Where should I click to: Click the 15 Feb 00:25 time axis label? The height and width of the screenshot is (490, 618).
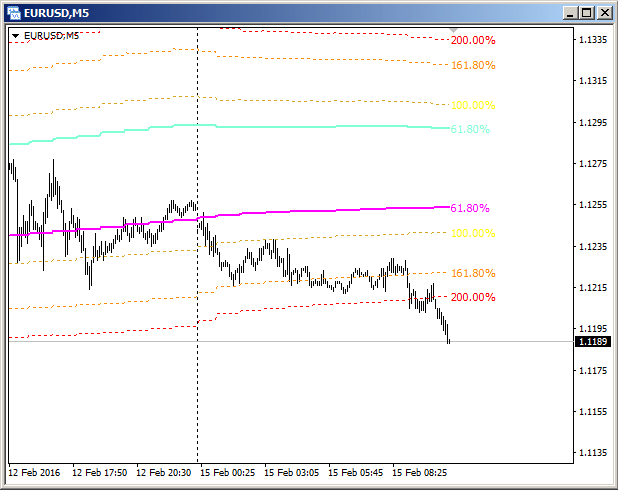pyautogui.click(x=227, y=471)
